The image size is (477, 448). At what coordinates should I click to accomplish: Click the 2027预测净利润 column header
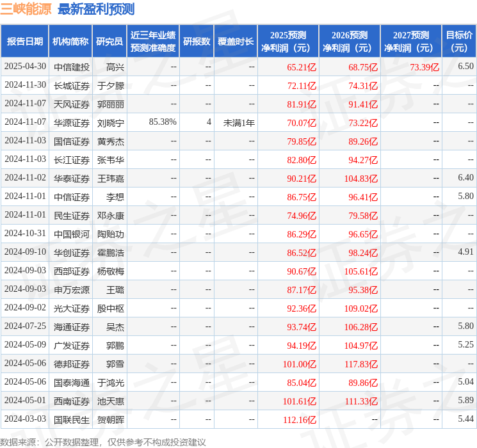point(410,42)
